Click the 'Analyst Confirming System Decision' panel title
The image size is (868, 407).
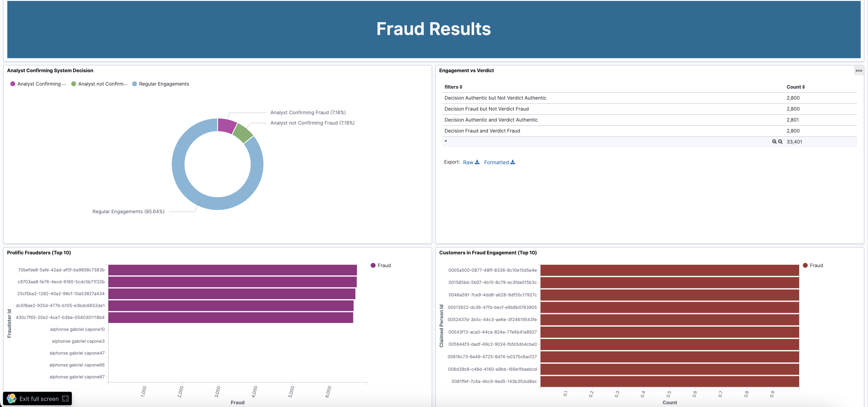coord(50,70)
